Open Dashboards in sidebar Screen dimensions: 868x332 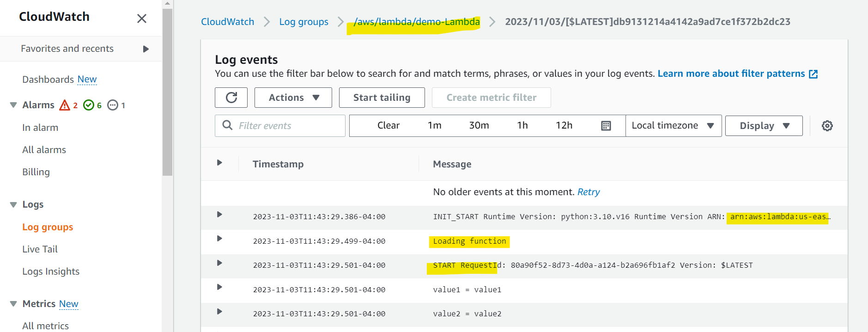pyautogui.click(x=48, y=80)
